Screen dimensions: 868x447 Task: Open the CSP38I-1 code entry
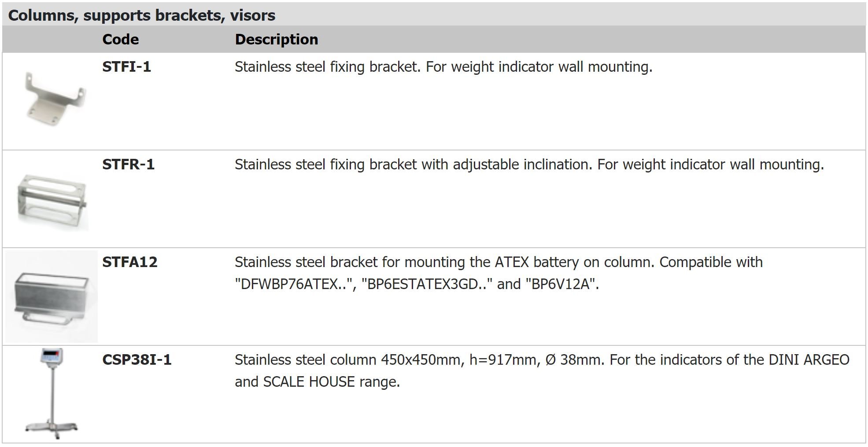tap(137, 360)
